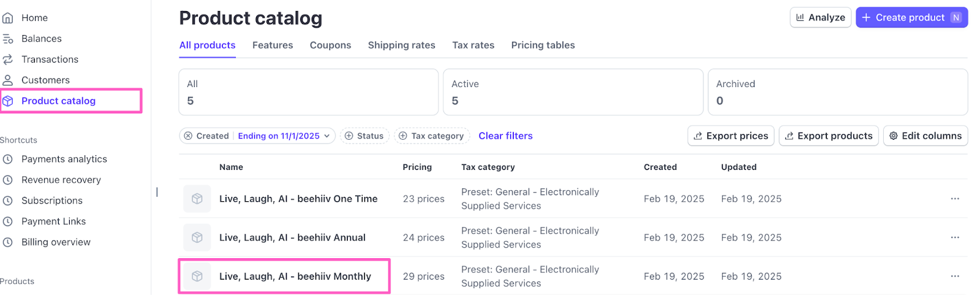The width and height of the screenshot is (980, 295).
Task: Add a Tax category filter
Action: [432, 136]
